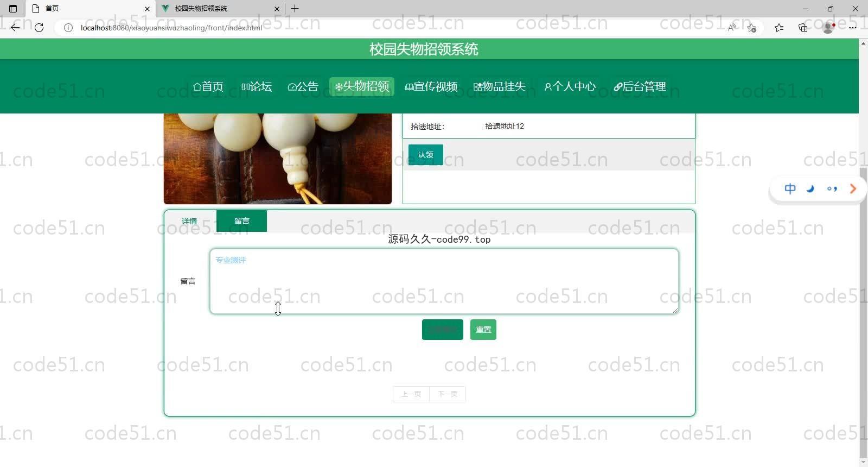Image resolution: width=868 pixels, height=467 pixels.
Task: View site information icon in address bar
Action: [68, 28]
